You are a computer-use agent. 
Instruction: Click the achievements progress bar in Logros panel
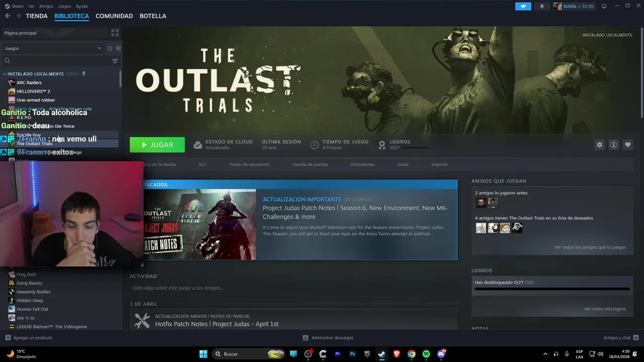[552, 289]
